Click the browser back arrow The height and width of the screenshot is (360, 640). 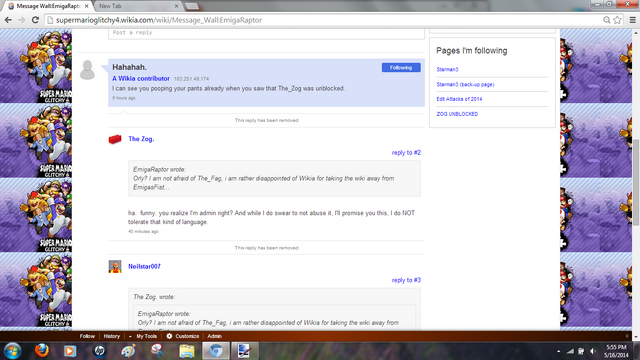coord(8,20)
